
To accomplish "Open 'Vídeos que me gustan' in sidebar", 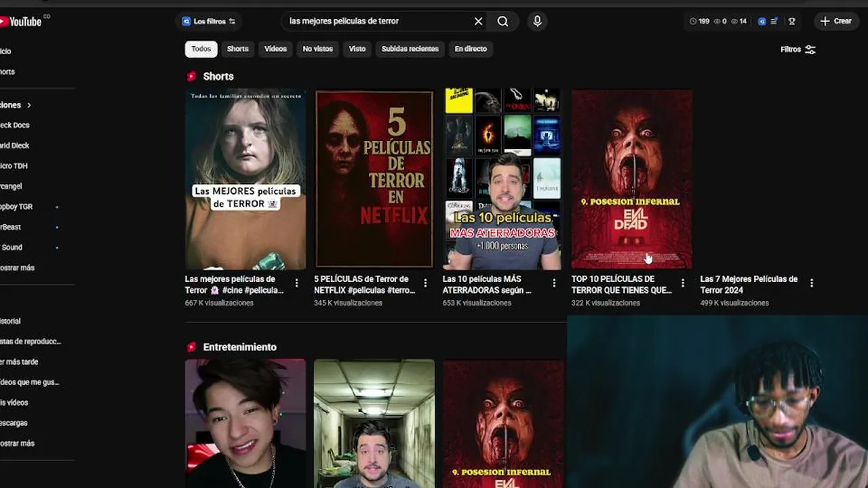I will 30,382.
